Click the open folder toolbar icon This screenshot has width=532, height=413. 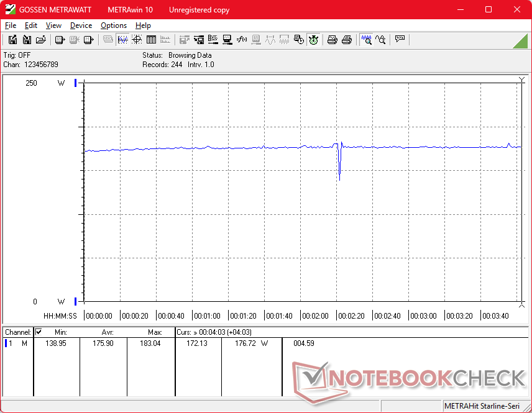coord(41,40)
